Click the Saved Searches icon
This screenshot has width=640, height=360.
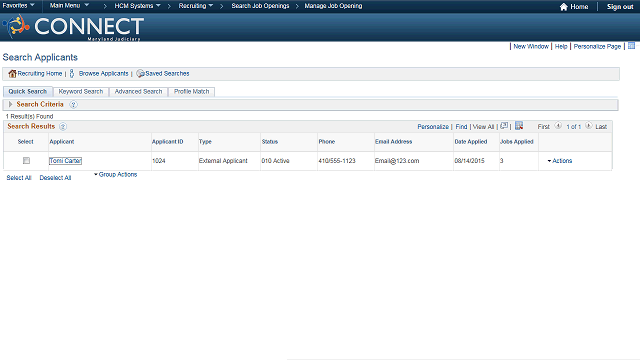140,73
